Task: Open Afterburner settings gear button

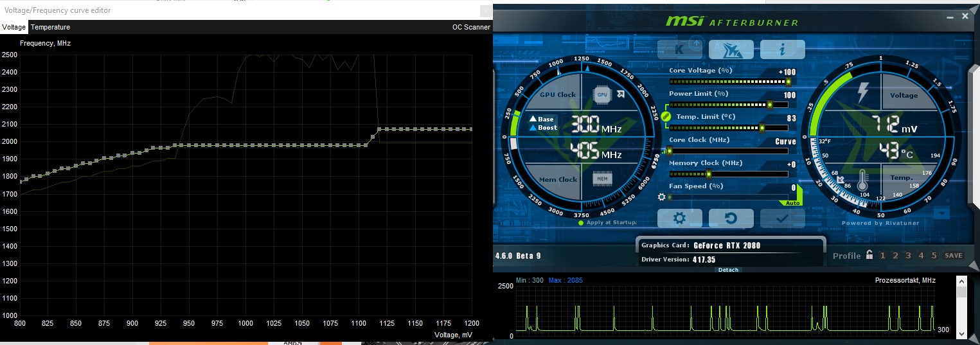Action: point(679,218)
